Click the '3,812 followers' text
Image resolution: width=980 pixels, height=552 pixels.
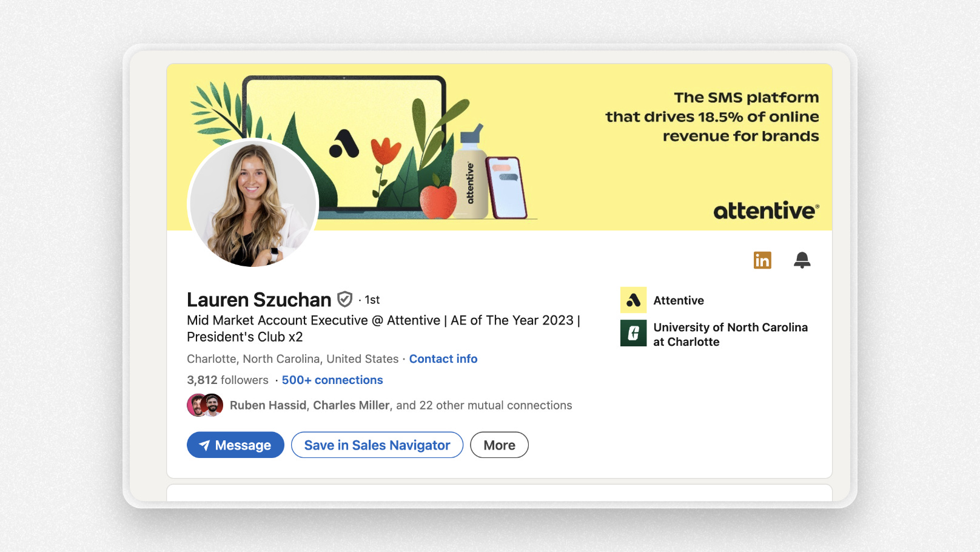(227, 380)
